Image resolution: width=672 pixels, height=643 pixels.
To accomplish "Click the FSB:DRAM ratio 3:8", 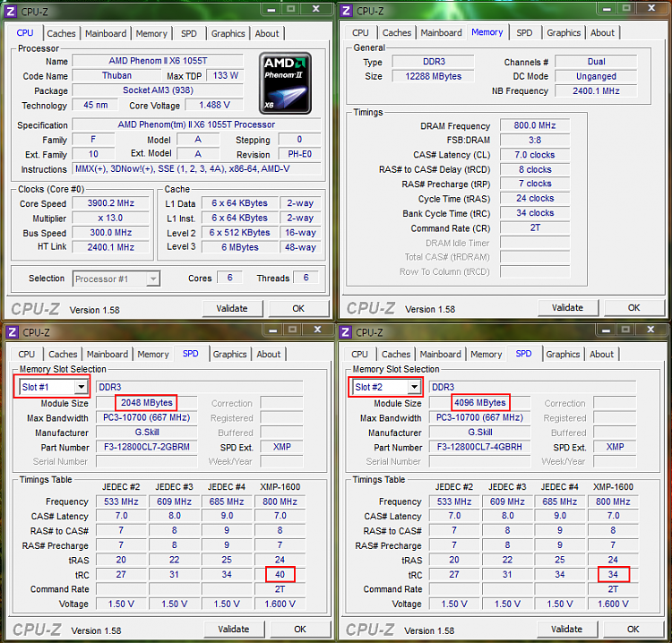I will (x=535, y=140).
